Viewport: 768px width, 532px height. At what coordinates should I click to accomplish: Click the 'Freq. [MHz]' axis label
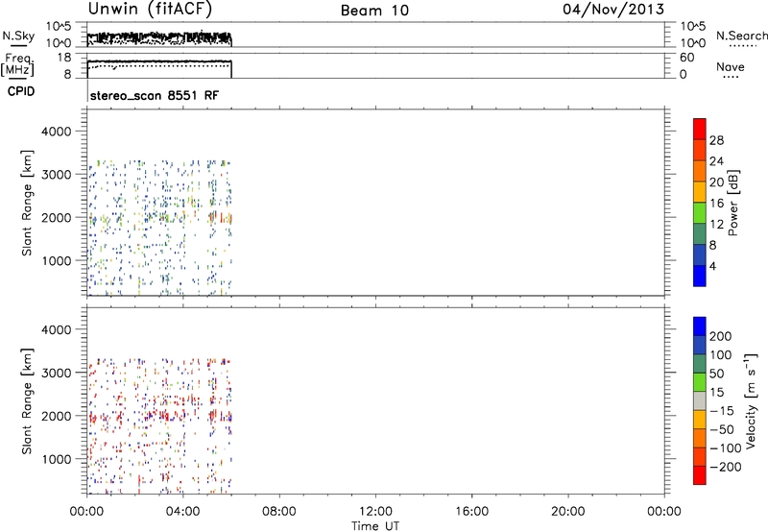pyautogui.click(x=17, y=64)
